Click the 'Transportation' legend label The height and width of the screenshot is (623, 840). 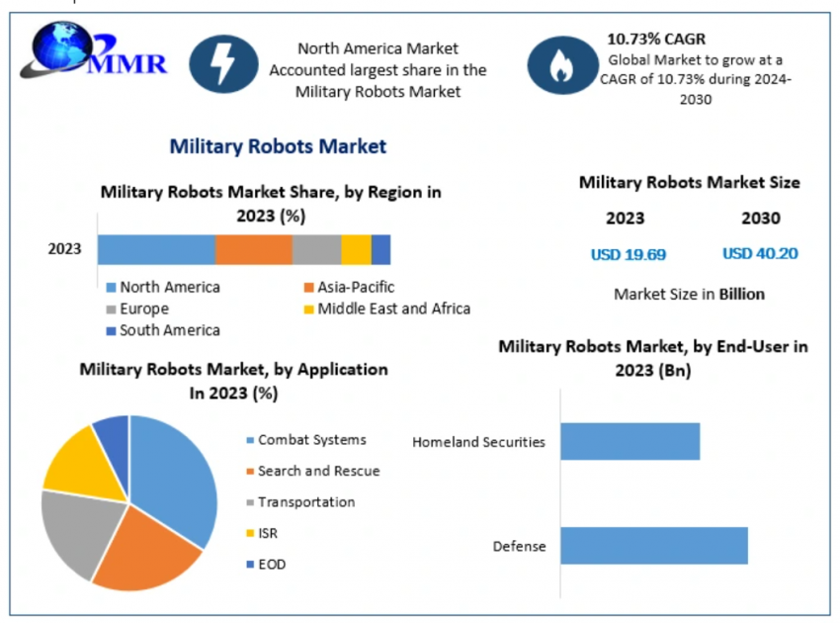point(306,502)
